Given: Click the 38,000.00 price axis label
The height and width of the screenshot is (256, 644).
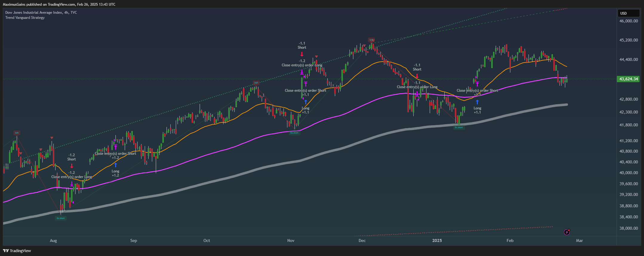Looking at the screenshot, I should [629, 228].
